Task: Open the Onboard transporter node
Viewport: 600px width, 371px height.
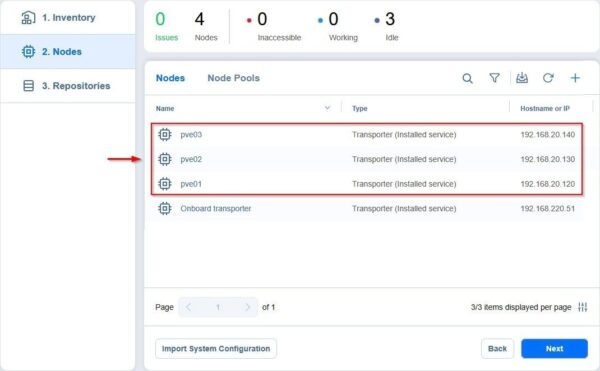Action: [x=216, y=208]
